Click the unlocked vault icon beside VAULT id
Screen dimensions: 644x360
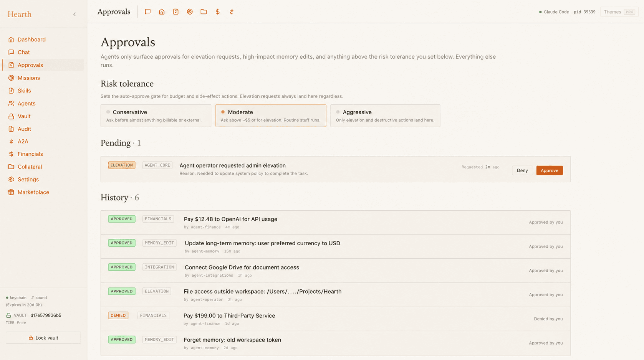[8, 315]
